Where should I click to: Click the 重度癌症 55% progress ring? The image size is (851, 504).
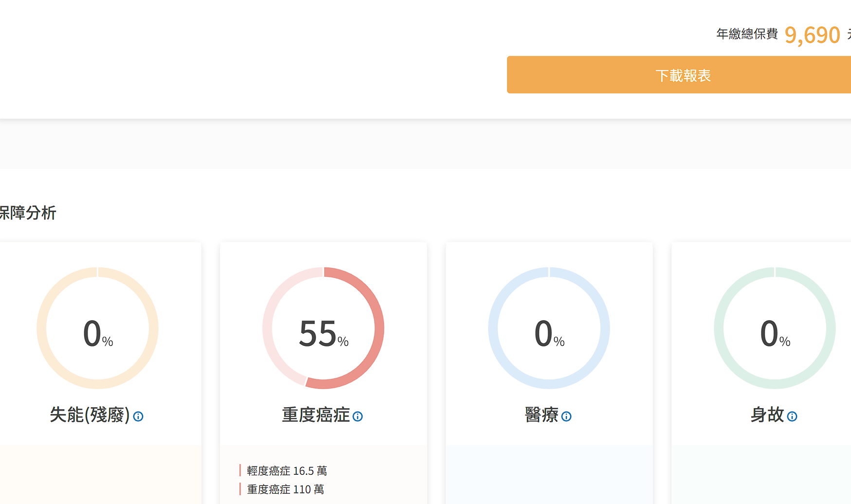tap(324, 328)
